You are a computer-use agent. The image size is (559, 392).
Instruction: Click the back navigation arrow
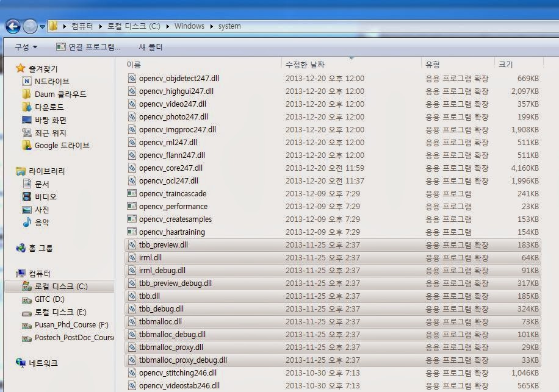[x=13, y=26]
